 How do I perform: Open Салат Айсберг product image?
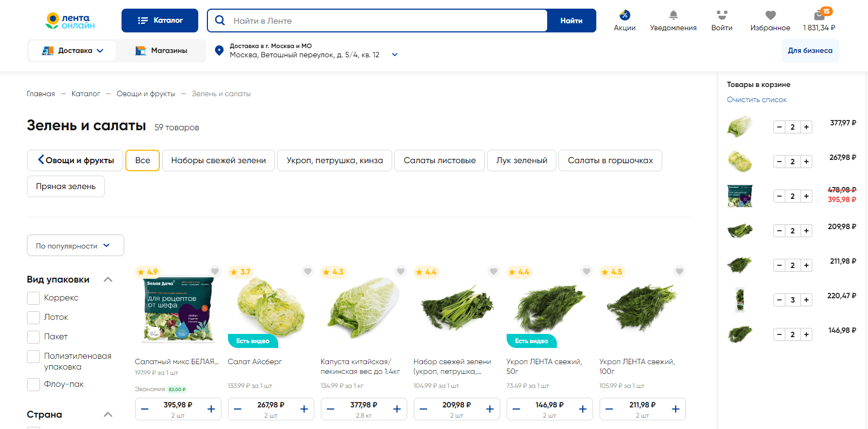coord(271,308)
